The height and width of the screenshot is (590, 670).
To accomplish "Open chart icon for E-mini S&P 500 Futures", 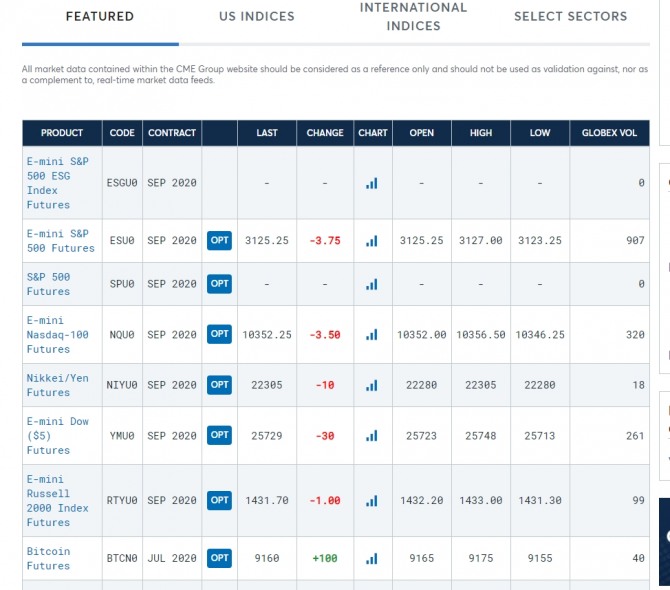I will (372, 241).
